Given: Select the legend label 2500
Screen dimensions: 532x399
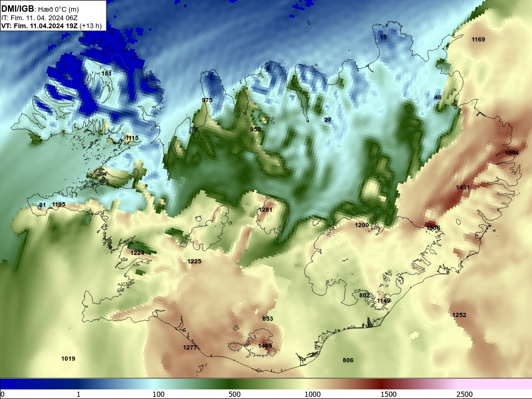Looking at the screenshot, I should (x=464, y=394).
